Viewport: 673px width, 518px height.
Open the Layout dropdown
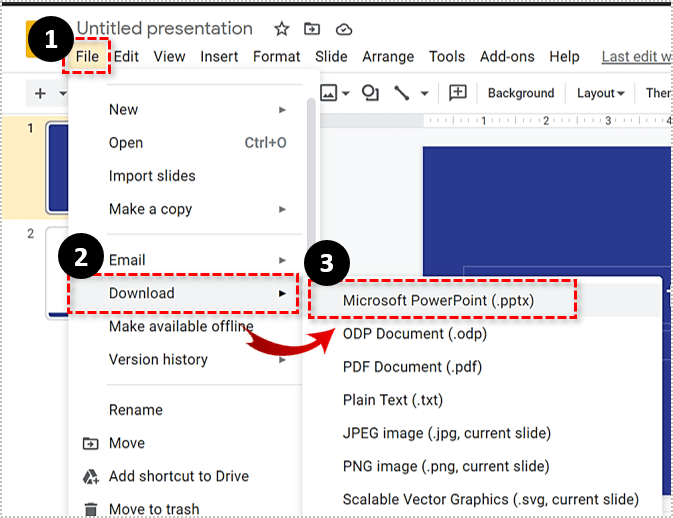coord(600,93)
